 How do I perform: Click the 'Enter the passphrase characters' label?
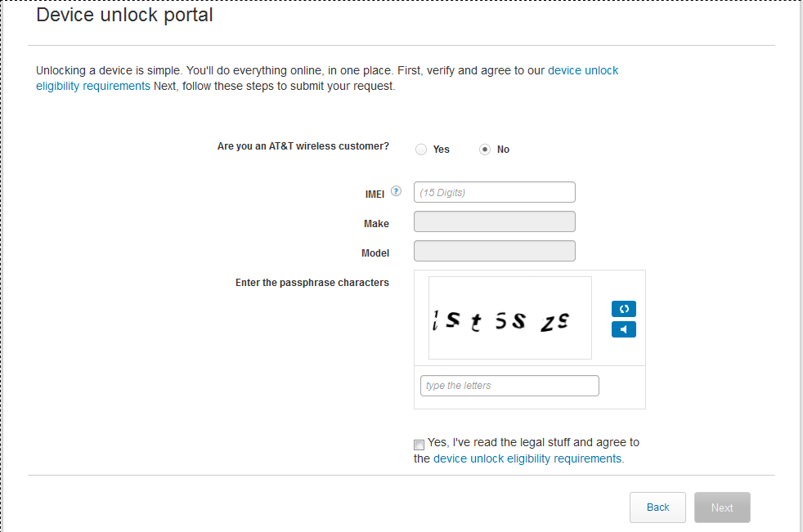[x=312, y=283]
